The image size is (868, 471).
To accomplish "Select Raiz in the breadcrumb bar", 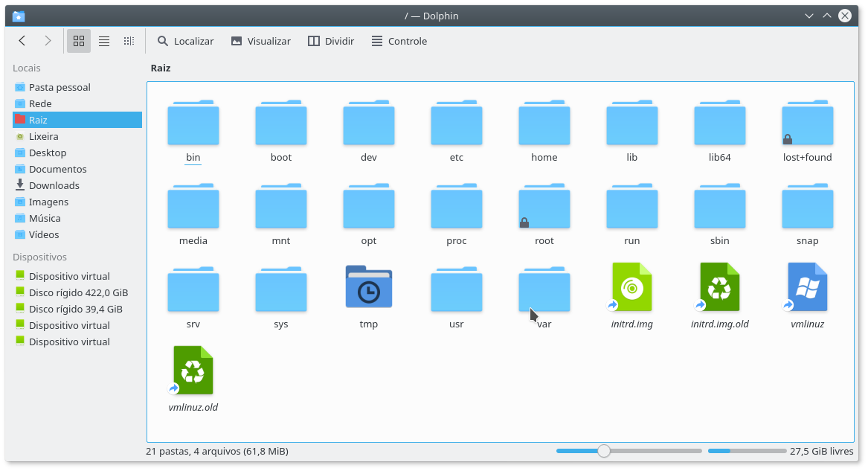I will pos(161,67).
